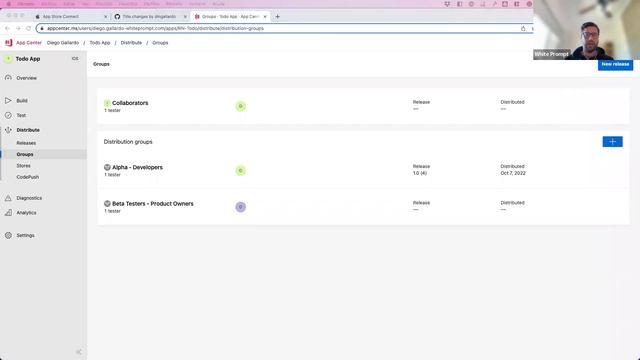Open the Apple menu
The height and width of the screenshot is (360, 640).
pos(9,4)
